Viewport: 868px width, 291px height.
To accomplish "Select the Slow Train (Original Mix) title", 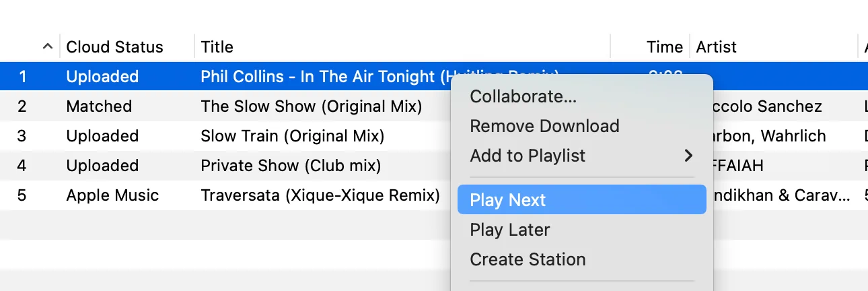I will point(292,136).
